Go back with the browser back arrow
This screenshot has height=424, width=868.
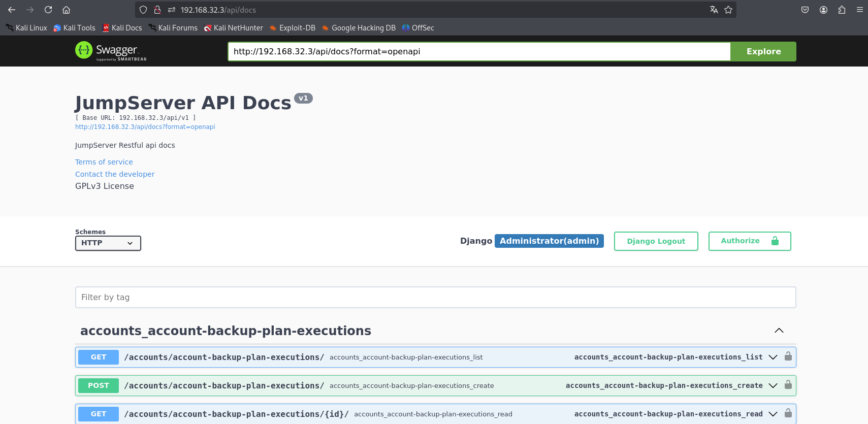(12, 10)
